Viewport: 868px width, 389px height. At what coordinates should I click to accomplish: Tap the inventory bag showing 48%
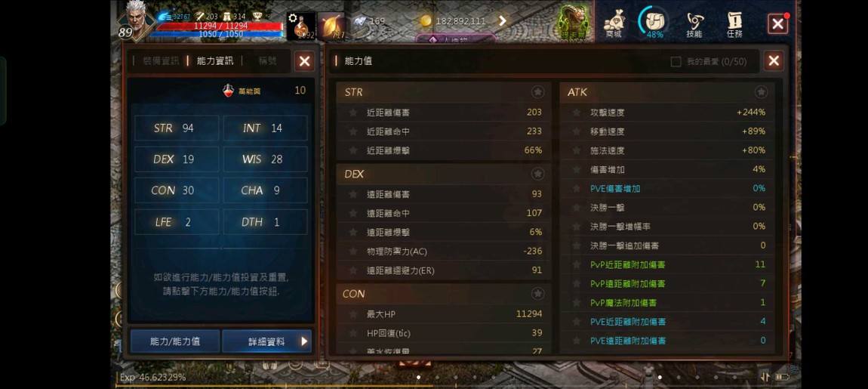(x=654, y=23)
